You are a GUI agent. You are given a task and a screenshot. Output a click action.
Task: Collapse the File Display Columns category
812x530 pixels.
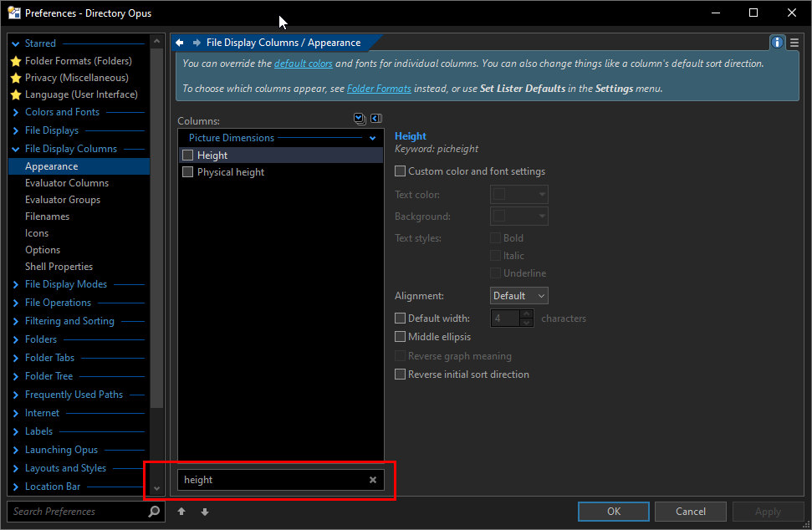[x=16, y=149]
